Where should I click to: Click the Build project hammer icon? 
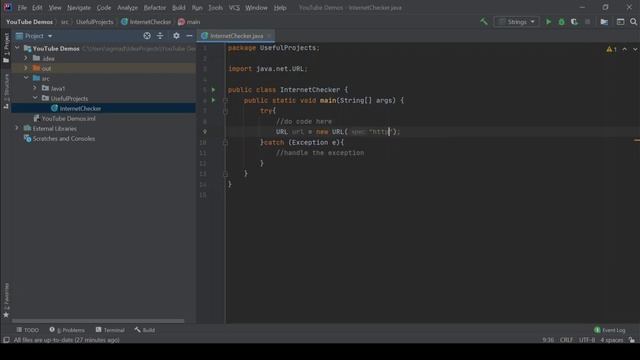[484, 22]
